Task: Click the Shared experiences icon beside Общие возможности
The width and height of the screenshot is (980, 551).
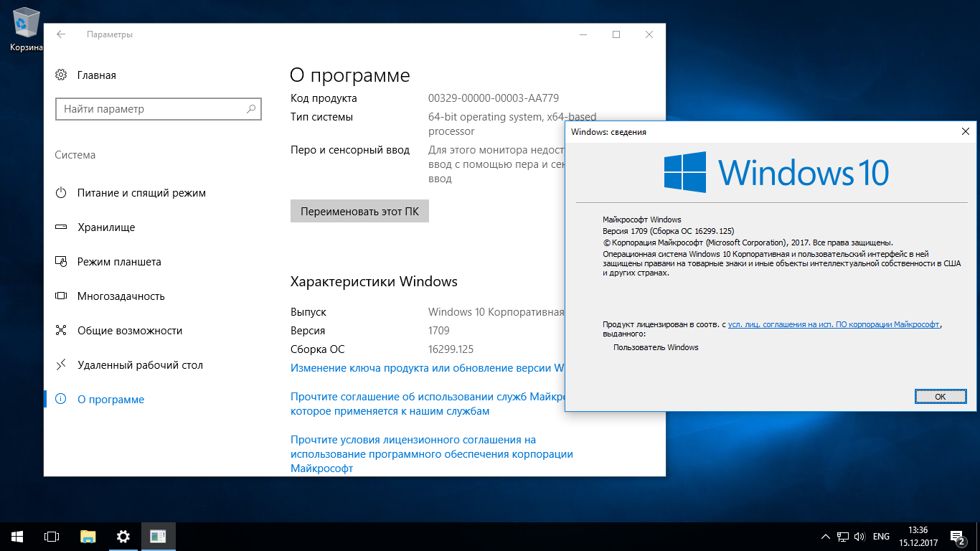Action: tap(61, 331)
